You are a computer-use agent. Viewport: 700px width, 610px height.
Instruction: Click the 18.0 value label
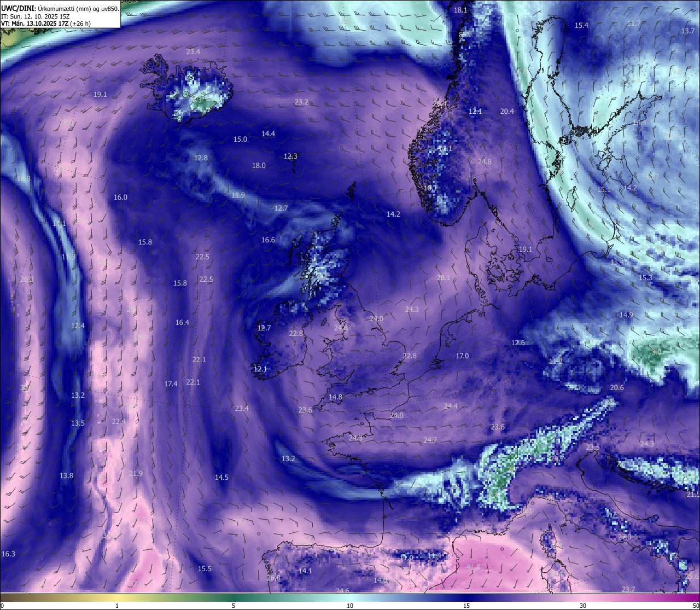259,166
